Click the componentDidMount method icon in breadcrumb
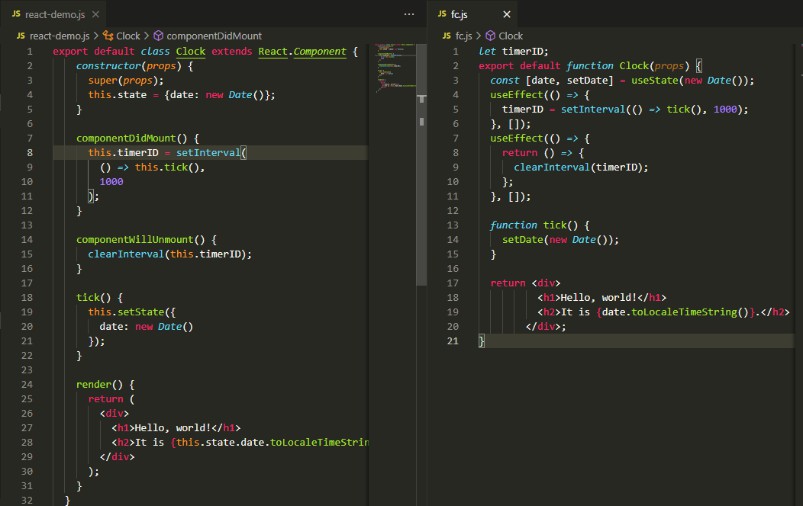The width and height of the screenshot is (803, 506). point(157,36)
